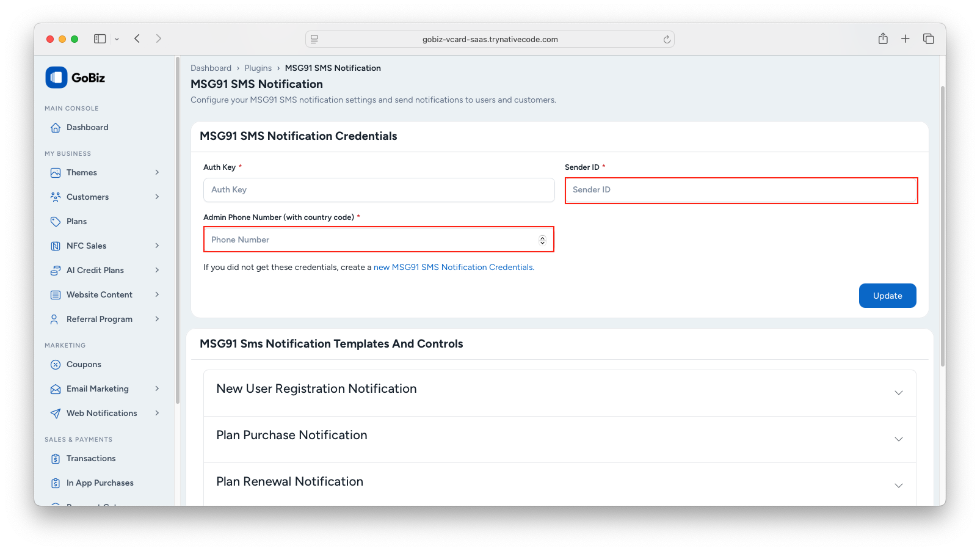
Task: Go to the Dashboard breadcrumb link
Action: coord(211,68)
